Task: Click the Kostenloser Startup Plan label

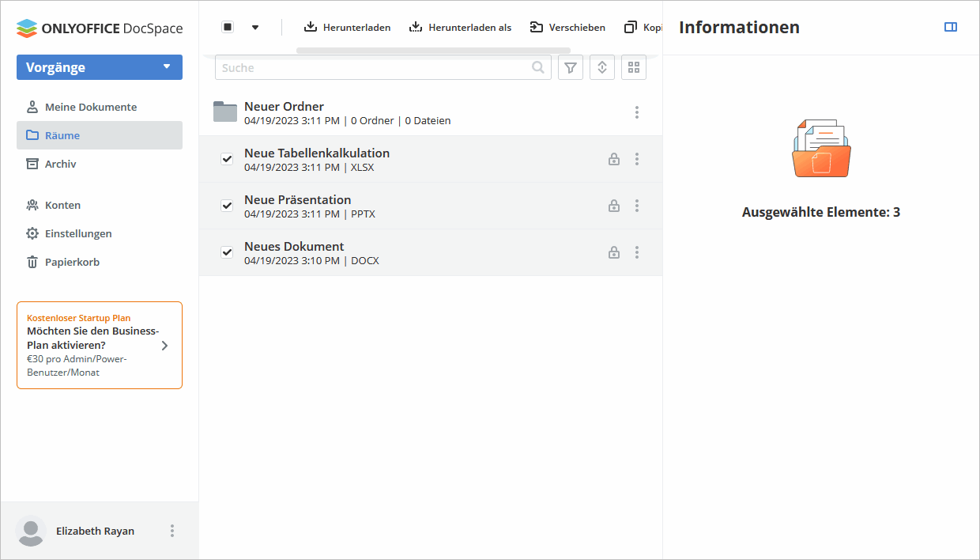Action: [x=79, y=318]
